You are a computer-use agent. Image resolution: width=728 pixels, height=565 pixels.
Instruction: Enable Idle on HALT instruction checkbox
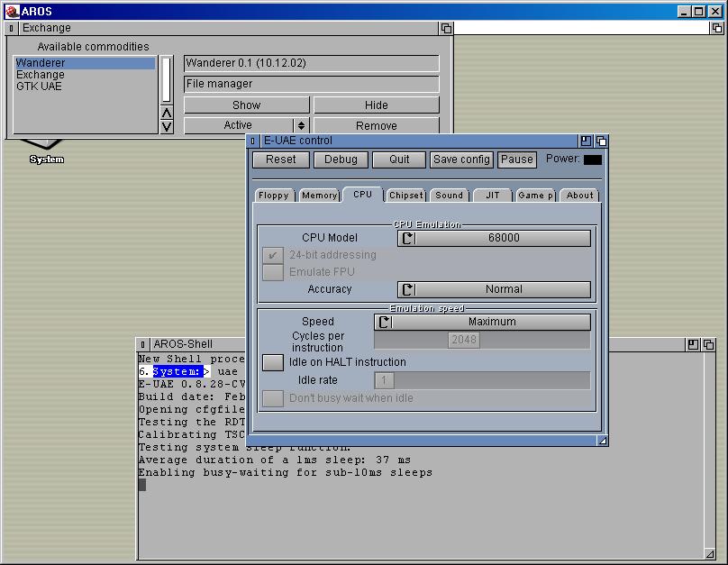(x=273, y=362)
